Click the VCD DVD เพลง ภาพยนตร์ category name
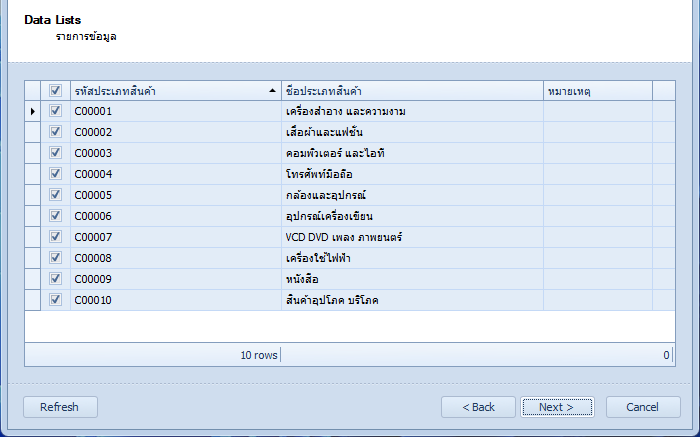The height and width of the screenshot is (437, 700). pyautogui.click(x=344, y=237)
